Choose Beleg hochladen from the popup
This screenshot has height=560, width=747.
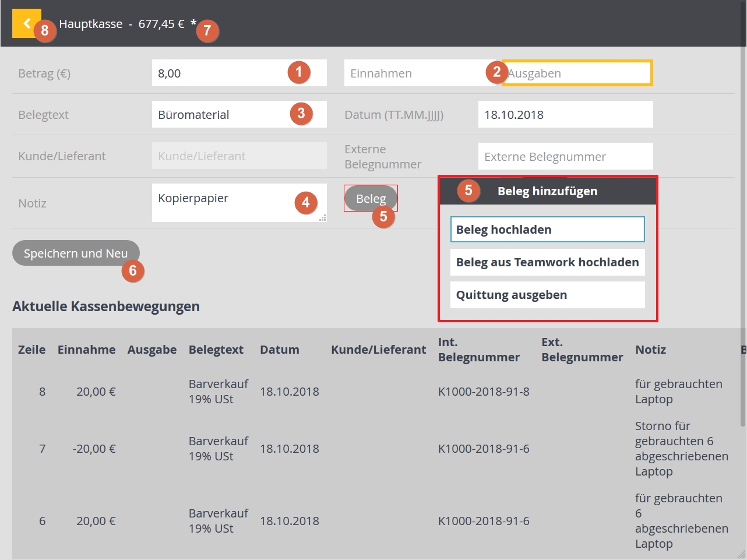click(547, 229)
